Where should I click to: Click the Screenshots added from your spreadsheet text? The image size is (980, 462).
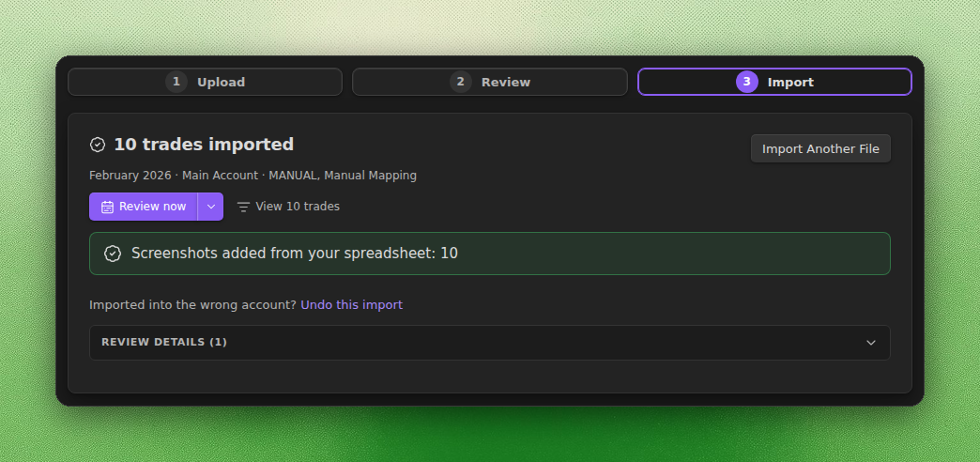point(295,254)
